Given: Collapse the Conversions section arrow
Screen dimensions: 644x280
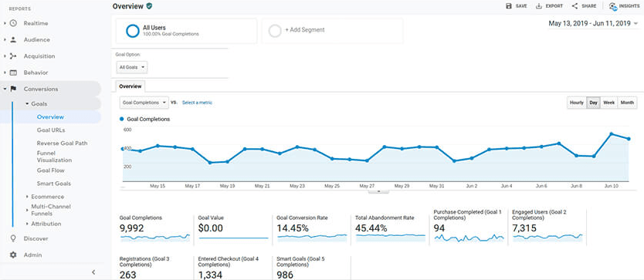Looking at the screenshot, I should pos(5,89).
